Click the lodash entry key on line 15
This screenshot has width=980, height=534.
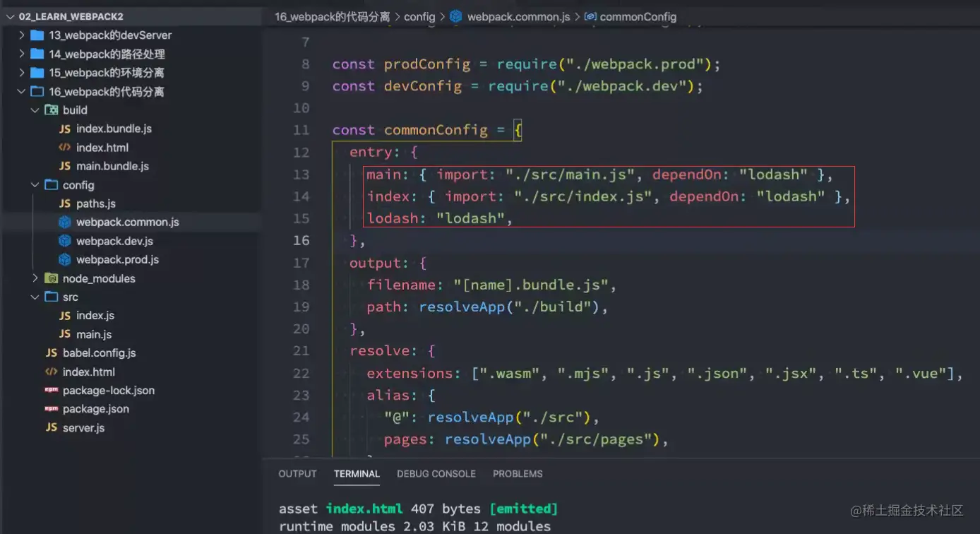pyautogui.click(x=393, y=218)
